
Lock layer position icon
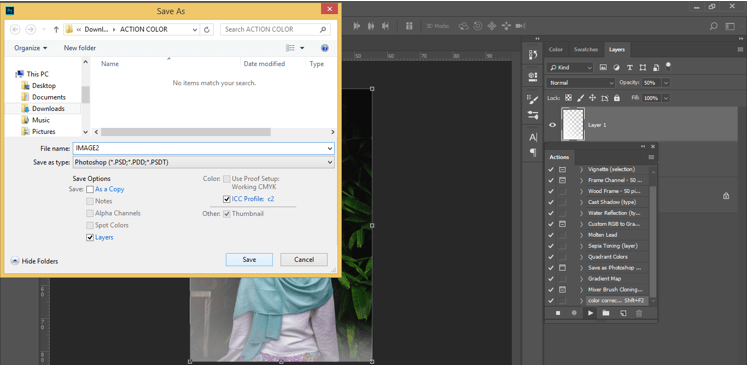[592, 98]
